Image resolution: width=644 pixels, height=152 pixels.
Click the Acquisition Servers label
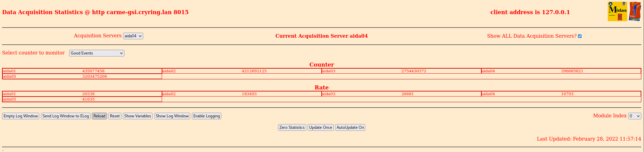pos(98,36)
